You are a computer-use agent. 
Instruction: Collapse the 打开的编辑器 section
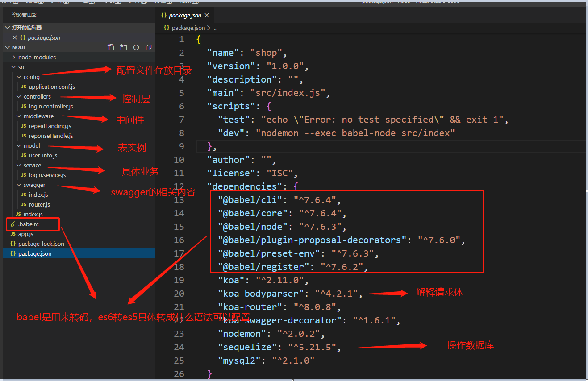tap(8, 28)
